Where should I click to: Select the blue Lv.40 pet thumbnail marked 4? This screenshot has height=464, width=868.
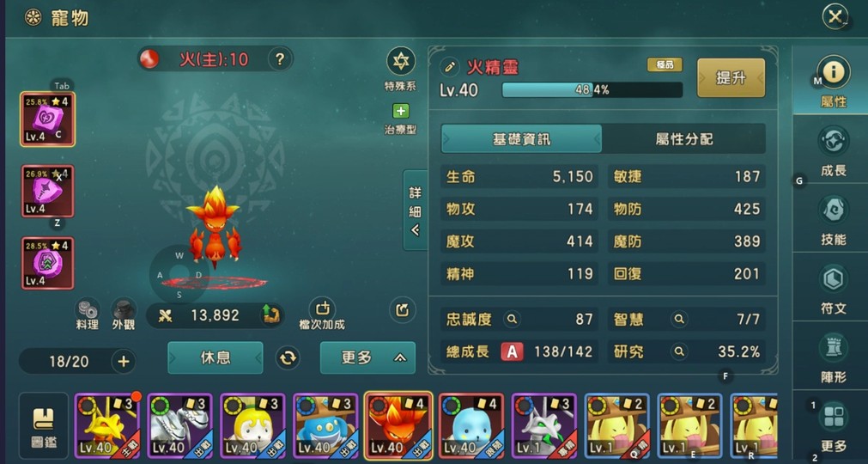pyautogui.click(x=471, y=426)
